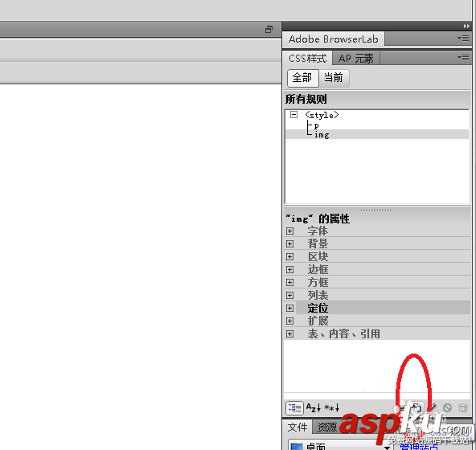Select the 全部 mode button

tap(302, 78)
